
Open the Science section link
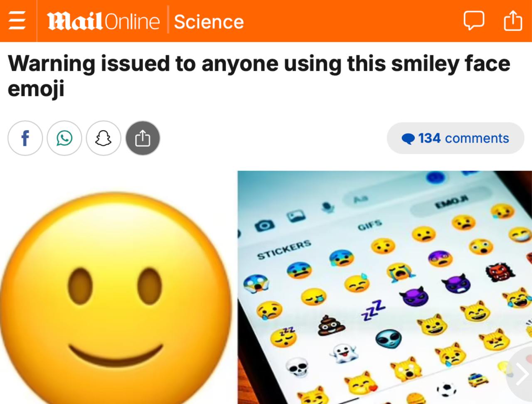209,22
